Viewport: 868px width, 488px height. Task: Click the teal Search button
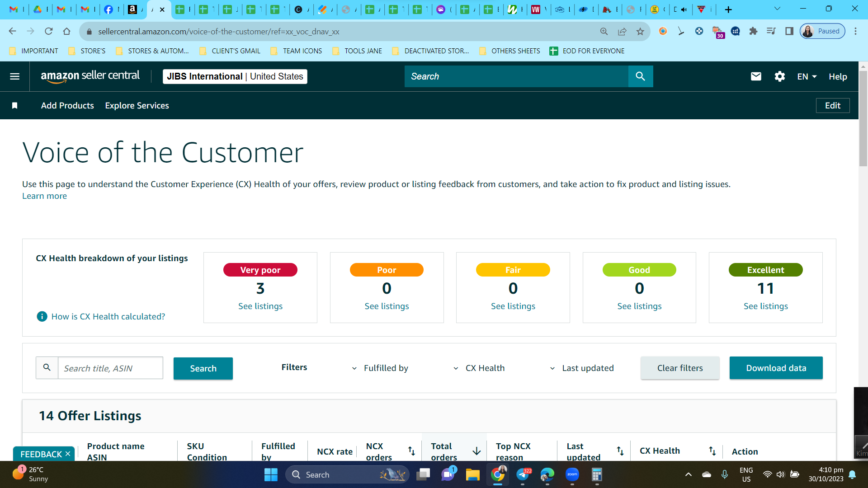(x=203, y=368)
